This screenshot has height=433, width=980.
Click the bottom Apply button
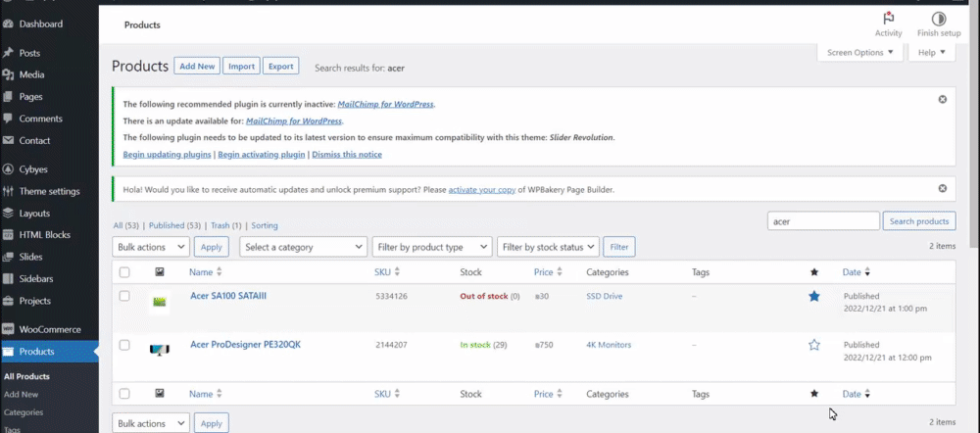(212, 423)
